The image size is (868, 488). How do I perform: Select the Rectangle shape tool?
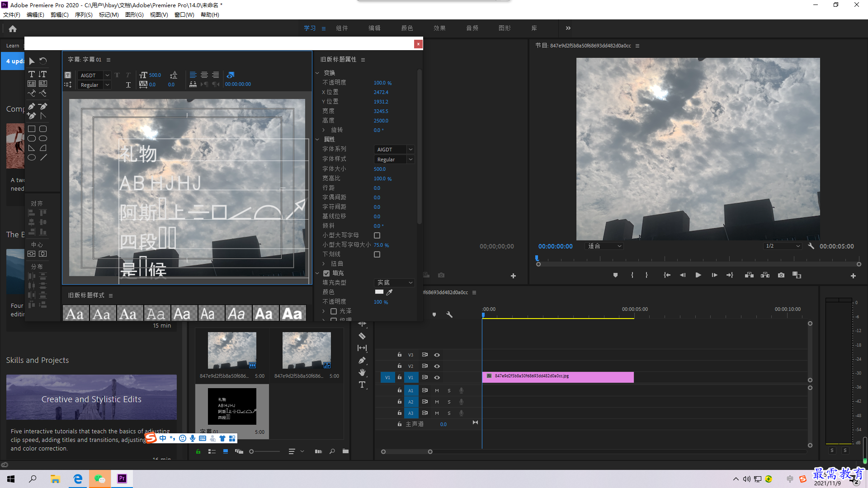tap(32, 129)
